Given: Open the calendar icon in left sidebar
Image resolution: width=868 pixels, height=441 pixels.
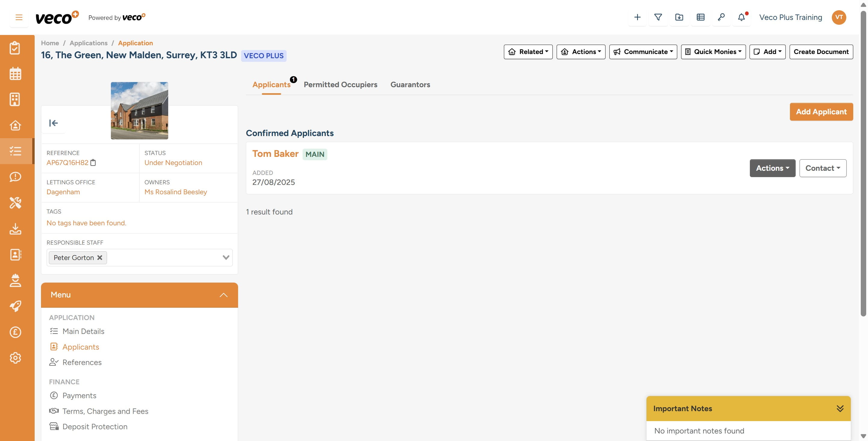Looking at the screenshot, I should 15,74.
